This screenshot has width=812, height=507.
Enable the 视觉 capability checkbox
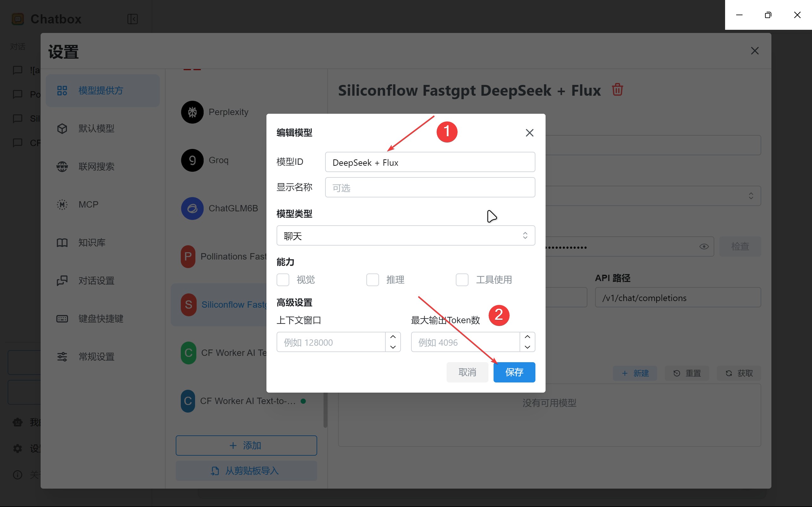(283, 279)
